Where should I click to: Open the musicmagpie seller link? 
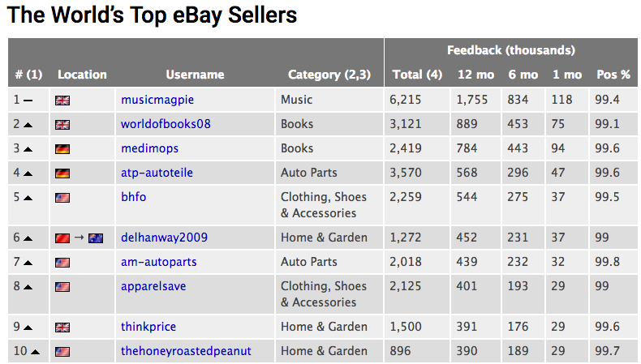pyautogui.click(x=157, y=100)
